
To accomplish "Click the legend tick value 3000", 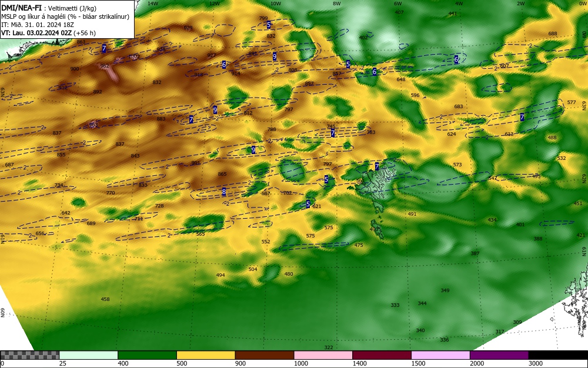I will tap(536, 363).
